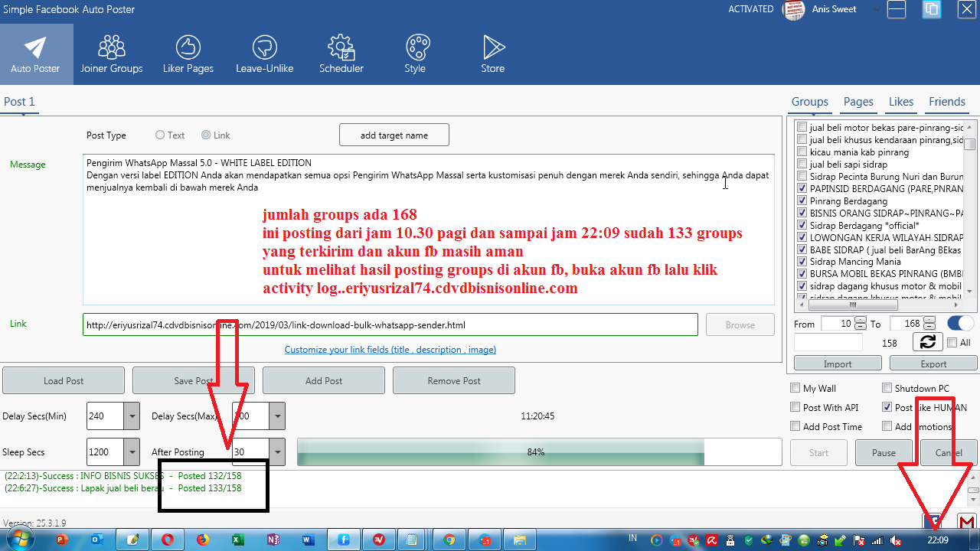Screen dimensions: 980x551
Task: Click groups list scroll-up arrow
Action: click(x=970, y=126)
